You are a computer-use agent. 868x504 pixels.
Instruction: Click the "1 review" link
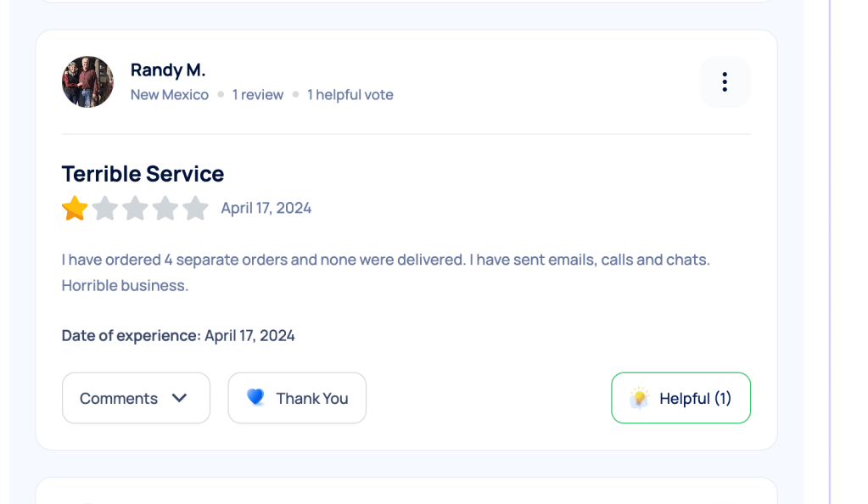258,95
